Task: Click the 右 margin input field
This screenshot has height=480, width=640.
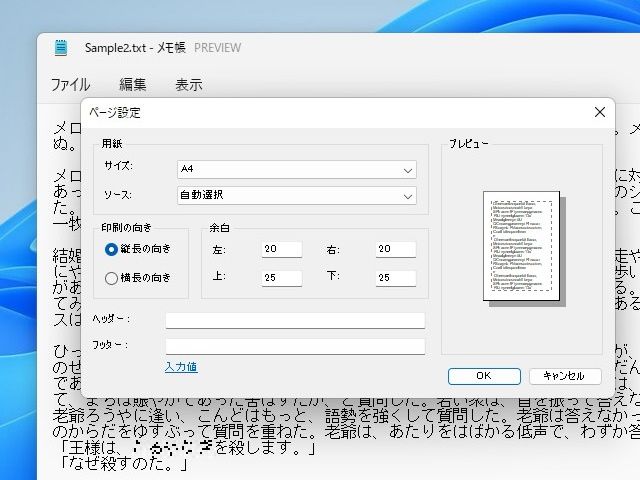Action: click(396, 249)
